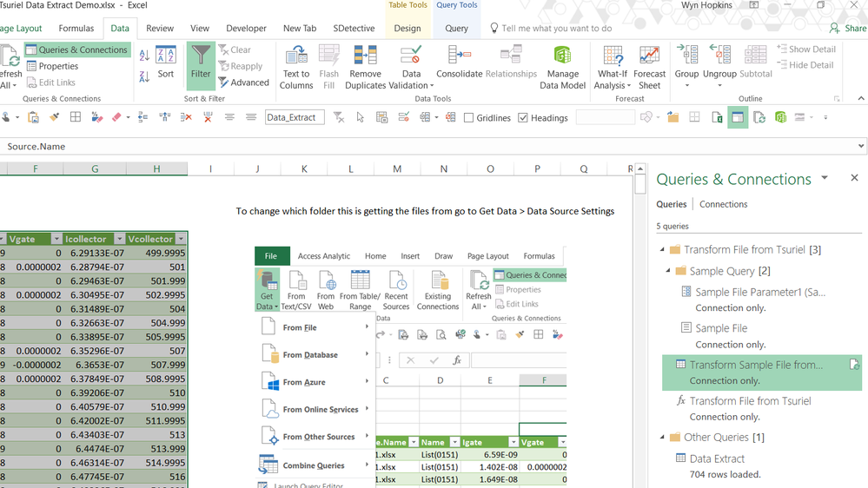
Task: Open Text to Columns
Action: pos(296,67)
